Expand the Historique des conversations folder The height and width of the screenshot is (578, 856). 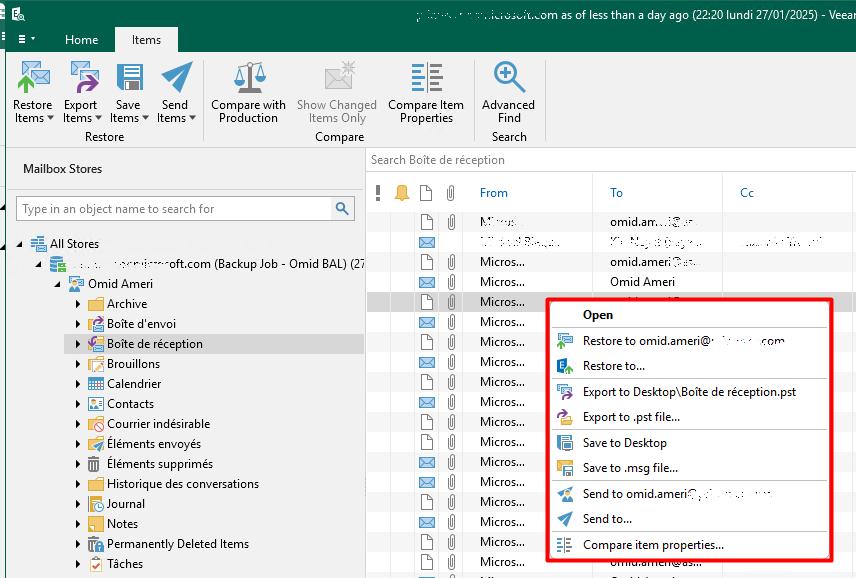click(78, 484)
